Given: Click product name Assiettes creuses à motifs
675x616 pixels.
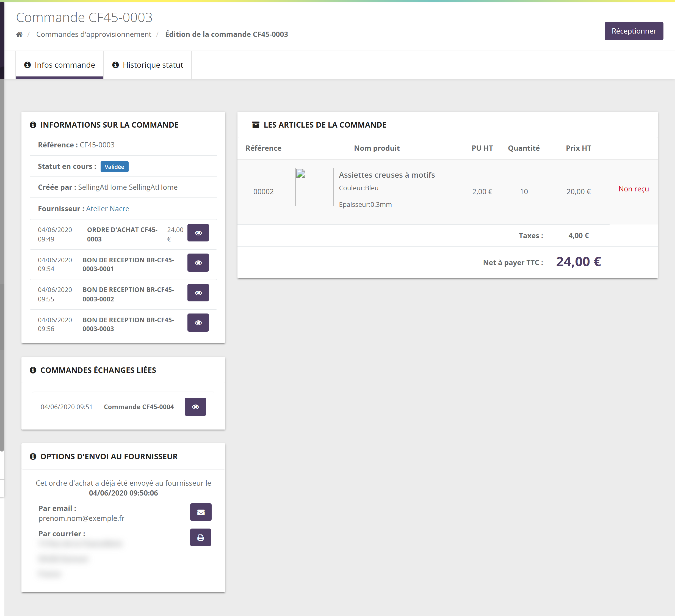Looking at the screenshot, I should [x=387, y=175].
